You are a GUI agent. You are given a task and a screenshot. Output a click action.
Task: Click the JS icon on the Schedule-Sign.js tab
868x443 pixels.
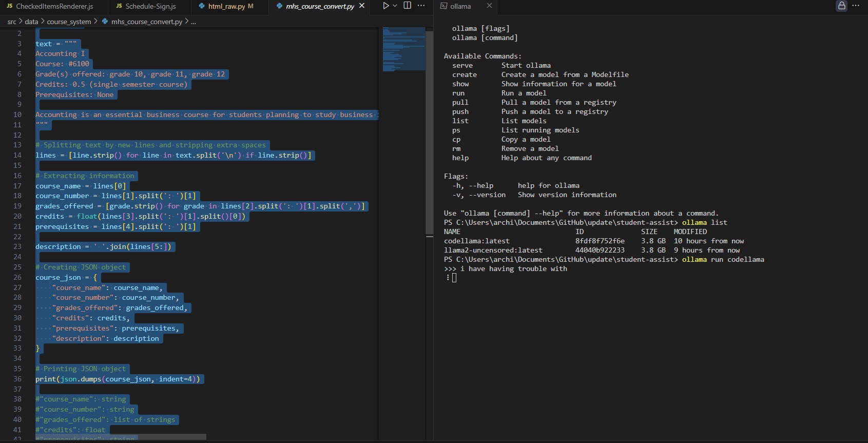[x=119, y=6]
